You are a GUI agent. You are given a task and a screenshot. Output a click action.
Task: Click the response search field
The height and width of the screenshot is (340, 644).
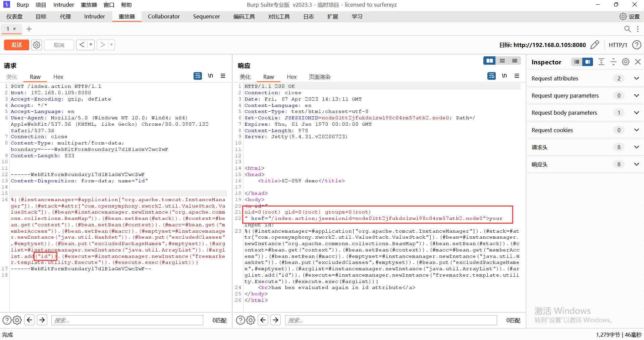click(391, 320)
